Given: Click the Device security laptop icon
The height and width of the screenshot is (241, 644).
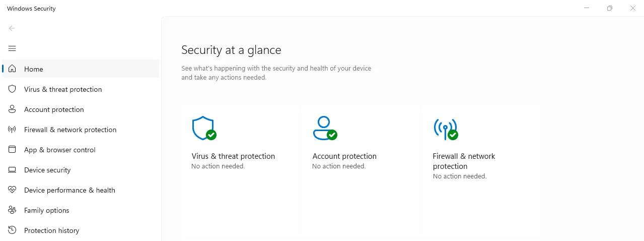Looking at the screenshot, I should (x=13, y=170).
